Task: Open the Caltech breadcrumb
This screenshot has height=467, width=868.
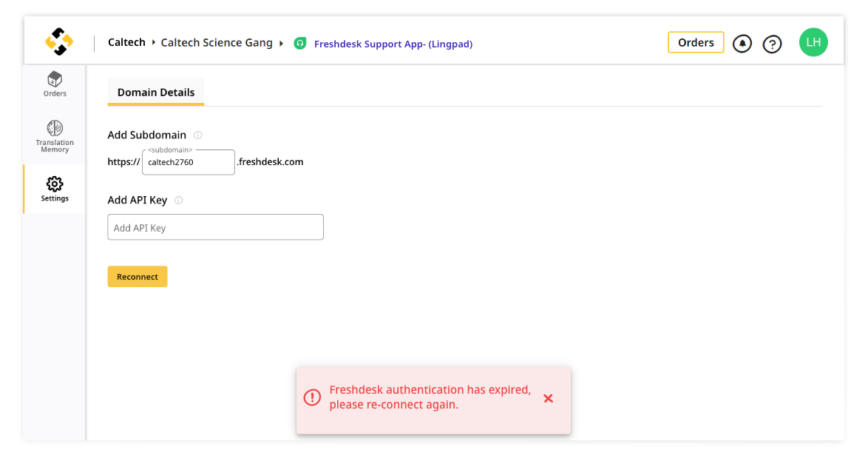Action: pyautogui.click(x=126, y=43)
